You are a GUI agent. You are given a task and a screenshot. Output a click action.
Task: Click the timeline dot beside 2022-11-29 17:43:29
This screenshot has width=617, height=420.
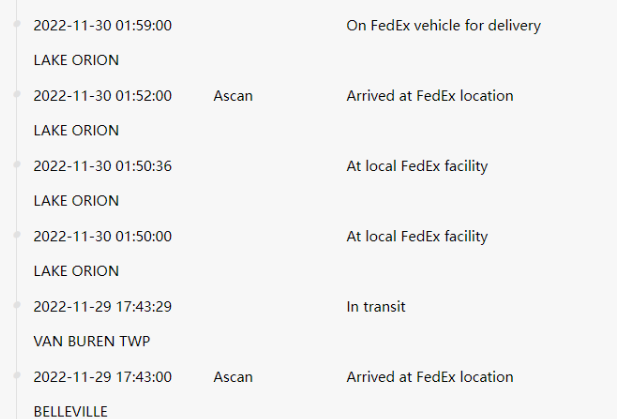click(x=17, y=304)
